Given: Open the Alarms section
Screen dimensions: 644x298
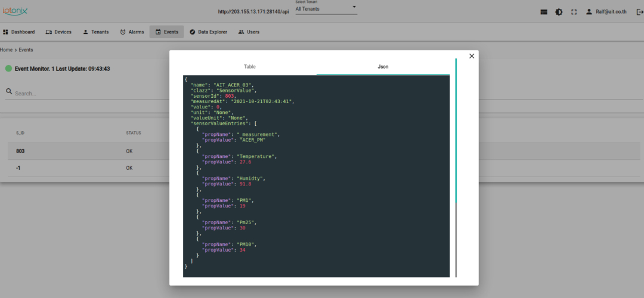Looking at the screenshot, I should click(132, 32).
